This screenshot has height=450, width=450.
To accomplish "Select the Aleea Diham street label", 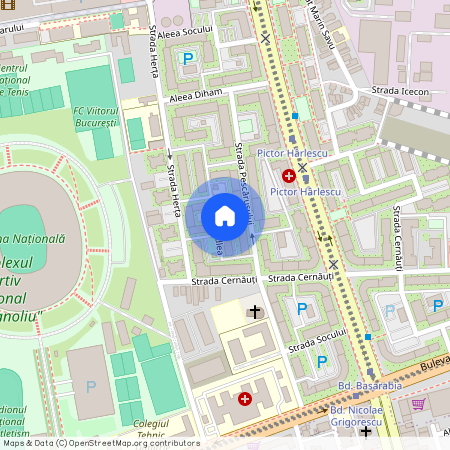I will [196, 96].
